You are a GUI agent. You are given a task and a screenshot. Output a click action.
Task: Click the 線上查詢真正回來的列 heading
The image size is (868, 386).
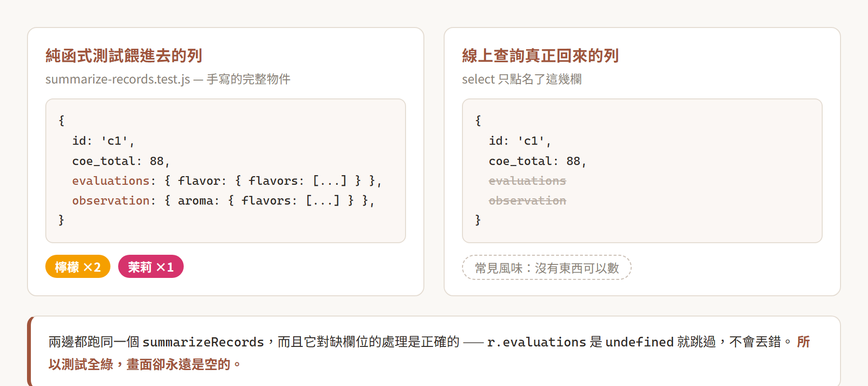540,55
